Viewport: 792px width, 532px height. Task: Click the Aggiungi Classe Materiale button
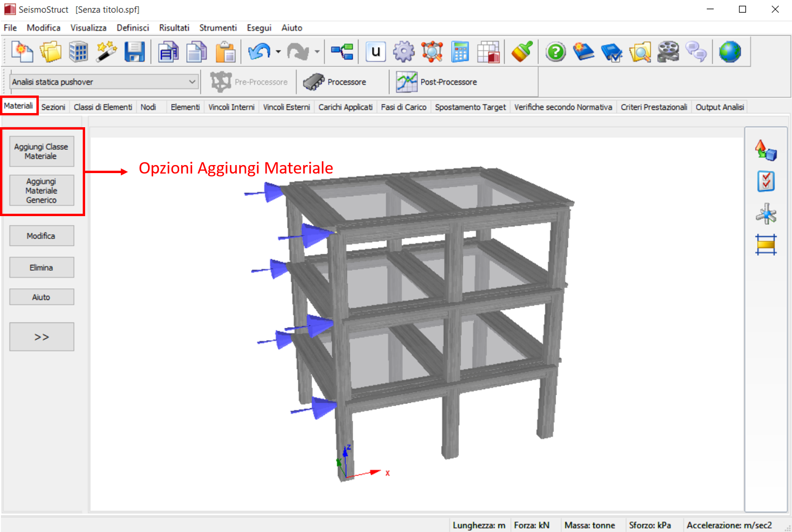click(x=42, y=151)
